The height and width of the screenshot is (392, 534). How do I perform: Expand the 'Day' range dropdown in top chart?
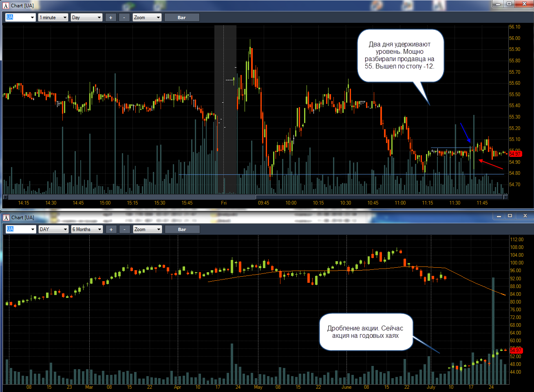(x=86, y=18)
